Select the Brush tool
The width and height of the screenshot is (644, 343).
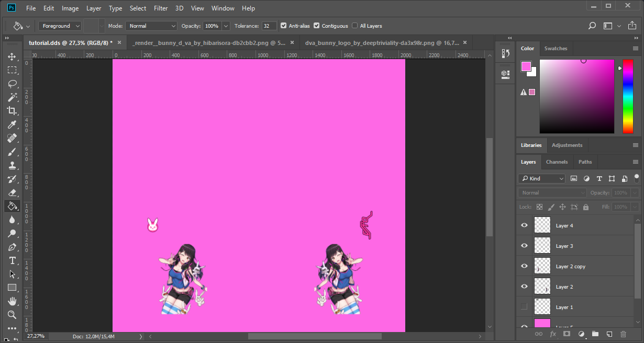(12, 152)
